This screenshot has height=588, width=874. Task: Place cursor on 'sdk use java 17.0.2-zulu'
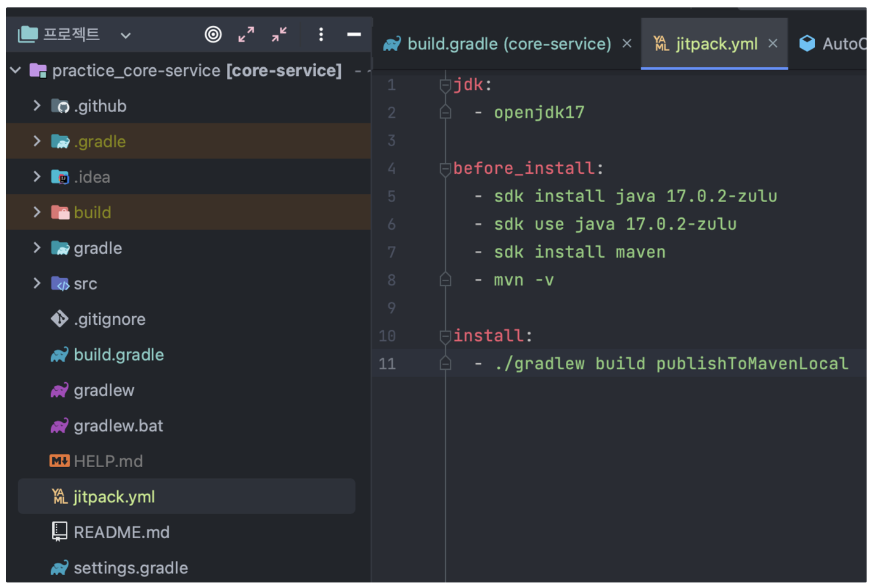(615, 224)
